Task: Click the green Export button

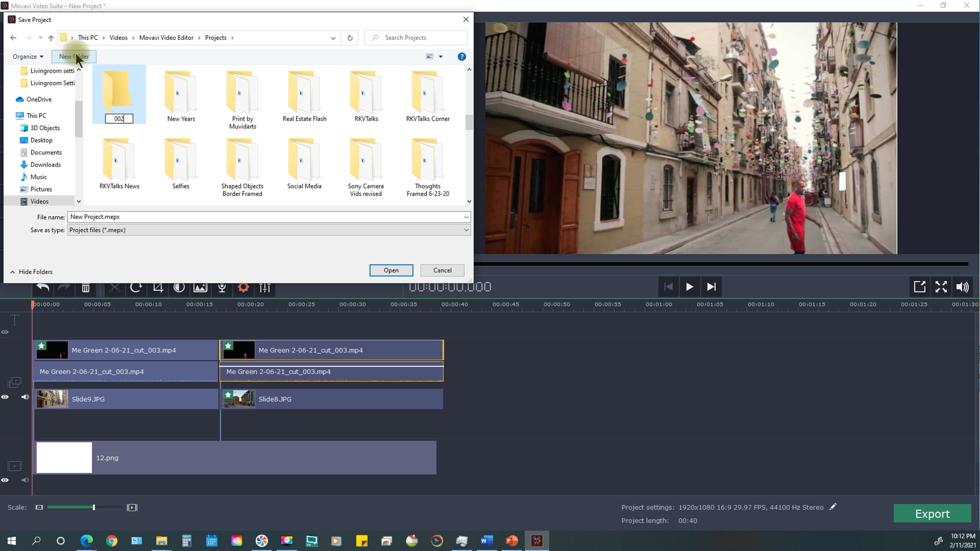Action: click(932, 513)
